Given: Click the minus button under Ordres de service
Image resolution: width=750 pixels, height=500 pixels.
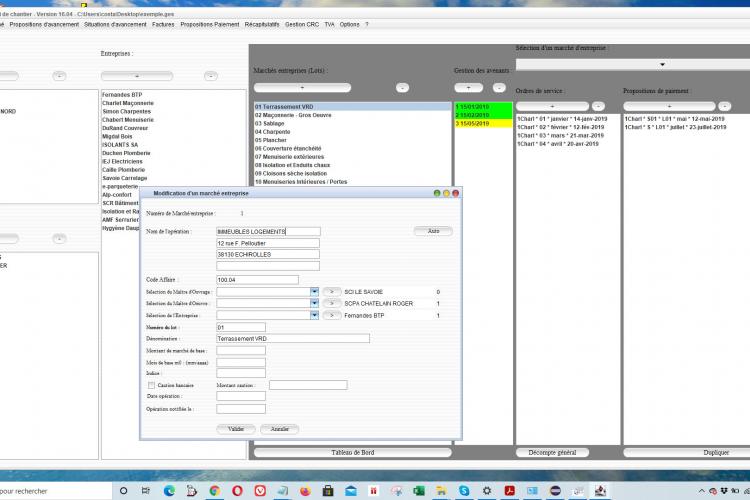Looking at the screenshot, I should click(x=598, y=106).
